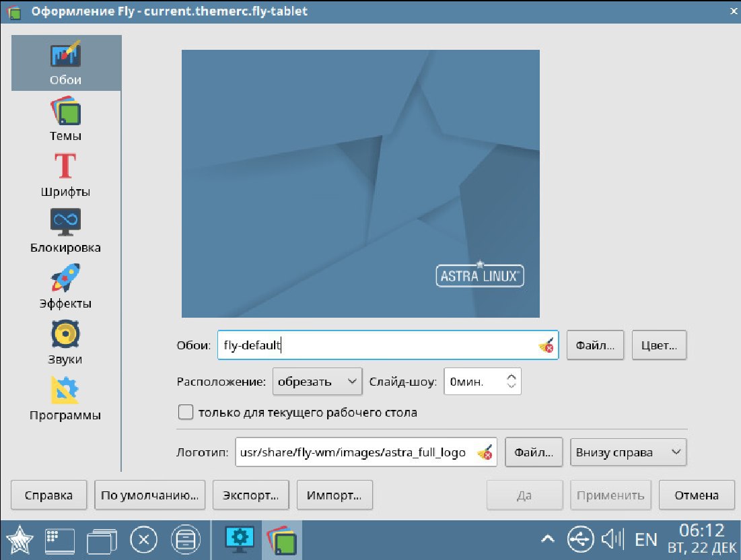Image resolution: width=741 pixels, height=560 pixels.
Task: Decrease the slideshow minutes with the down arrow
Action: click(511, 386)
